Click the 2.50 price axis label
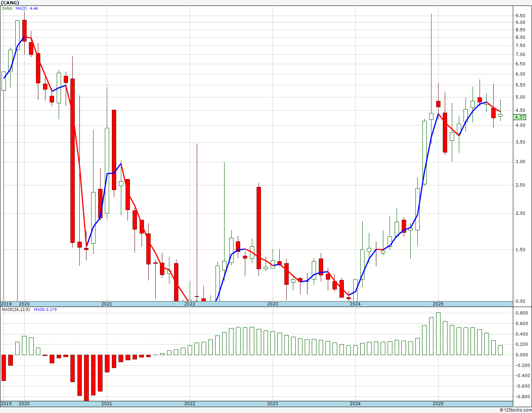The height and width of the screenshot is (413, 532). [x=520, y=185]
